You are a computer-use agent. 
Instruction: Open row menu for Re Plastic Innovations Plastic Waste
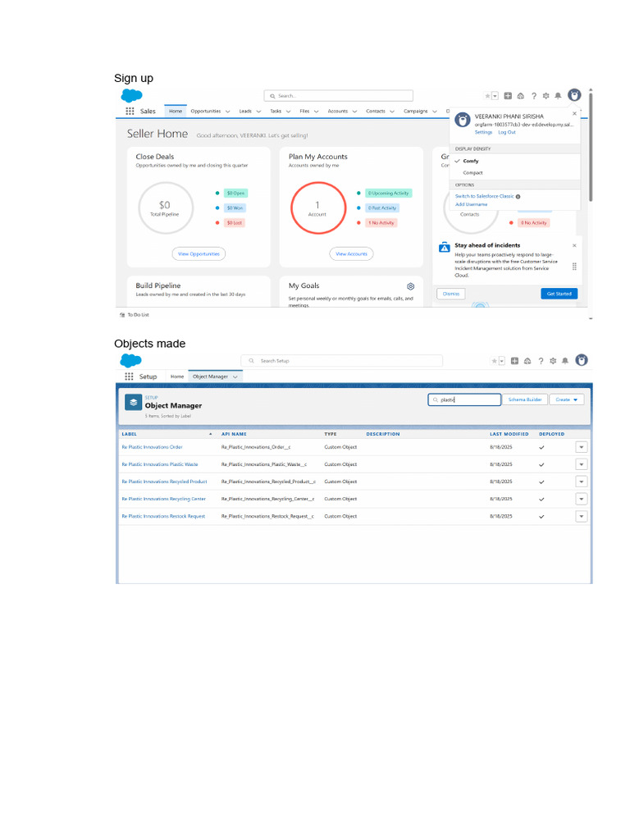582,464
